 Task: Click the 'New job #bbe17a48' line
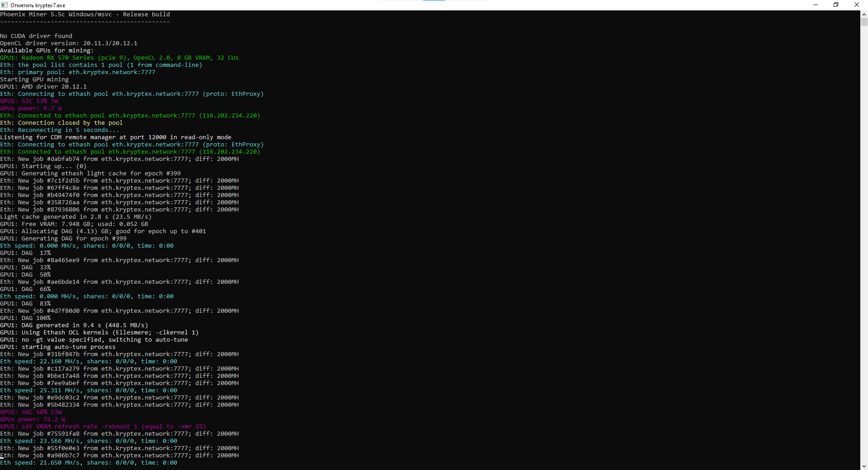click(x=119, y=376)
